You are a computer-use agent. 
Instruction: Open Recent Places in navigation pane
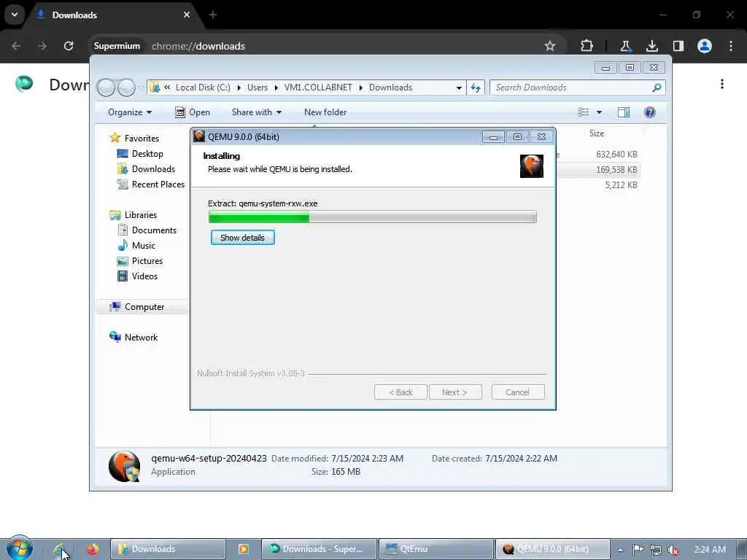tap(158, 184)
